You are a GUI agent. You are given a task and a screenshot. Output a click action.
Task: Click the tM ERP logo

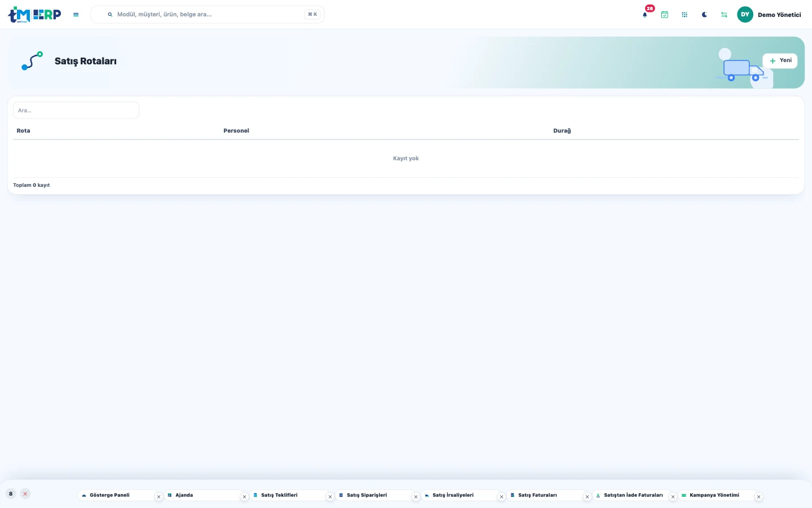34,15
